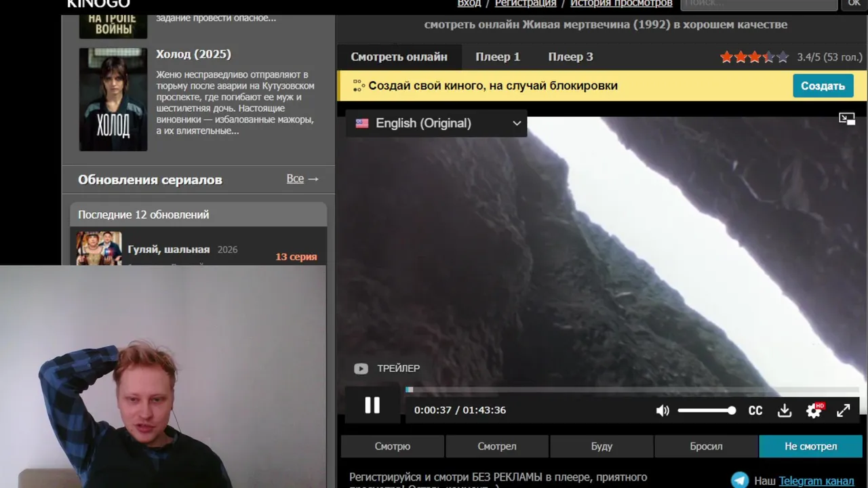The image size is (868, 488).
Task: Open the Вход login link
Action: (469, 3)
